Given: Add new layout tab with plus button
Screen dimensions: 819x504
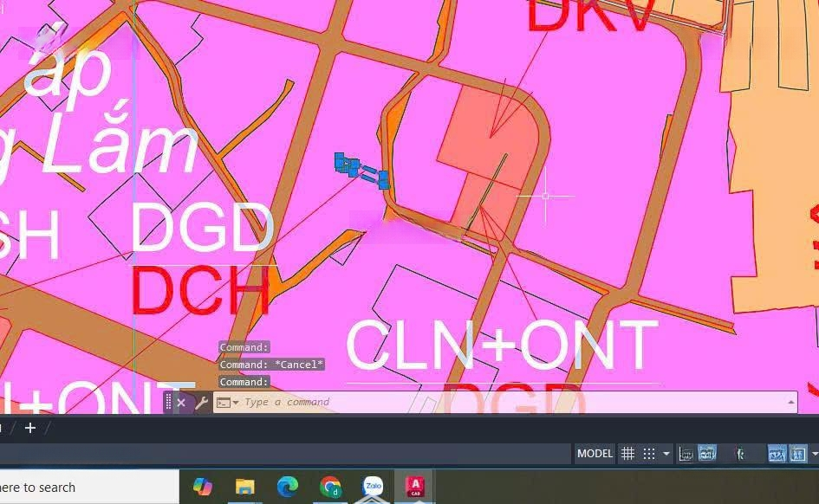Looking at the screenshot, I should [30, 428].
